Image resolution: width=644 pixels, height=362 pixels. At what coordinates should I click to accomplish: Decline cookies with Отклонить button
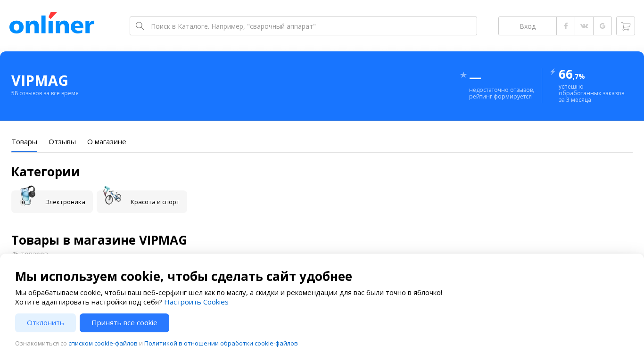(45, 323)
